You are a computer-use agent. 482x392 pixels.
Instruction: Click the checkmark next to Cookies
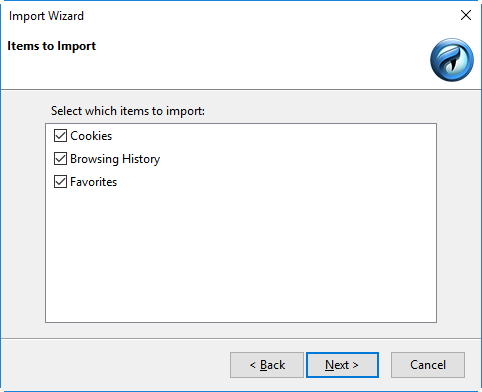pos(60,136)
